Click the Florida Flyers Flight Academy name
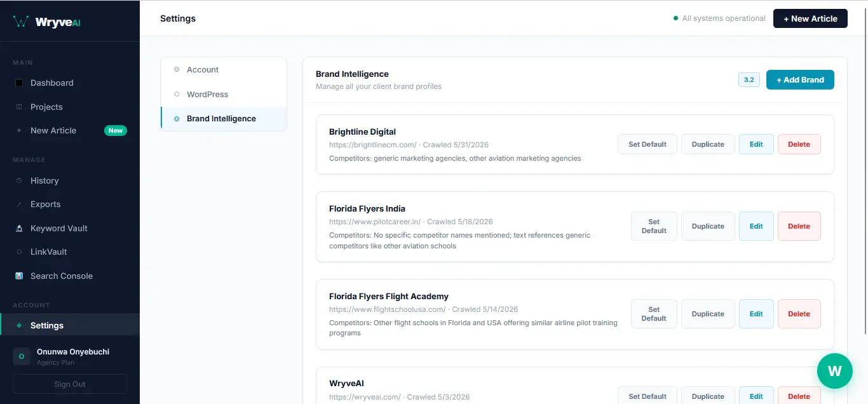 pos(389,297)
